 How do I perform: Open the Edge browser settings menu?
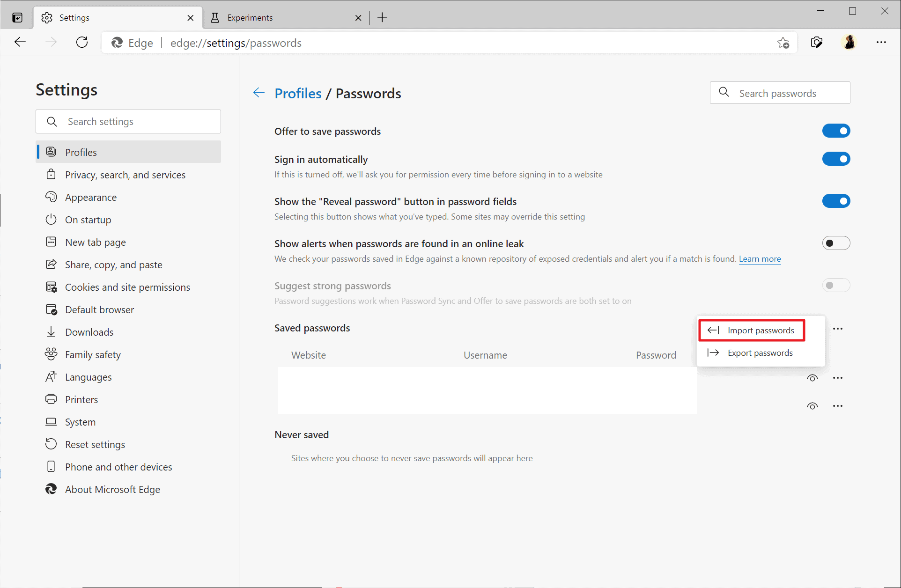click(881, 42)
